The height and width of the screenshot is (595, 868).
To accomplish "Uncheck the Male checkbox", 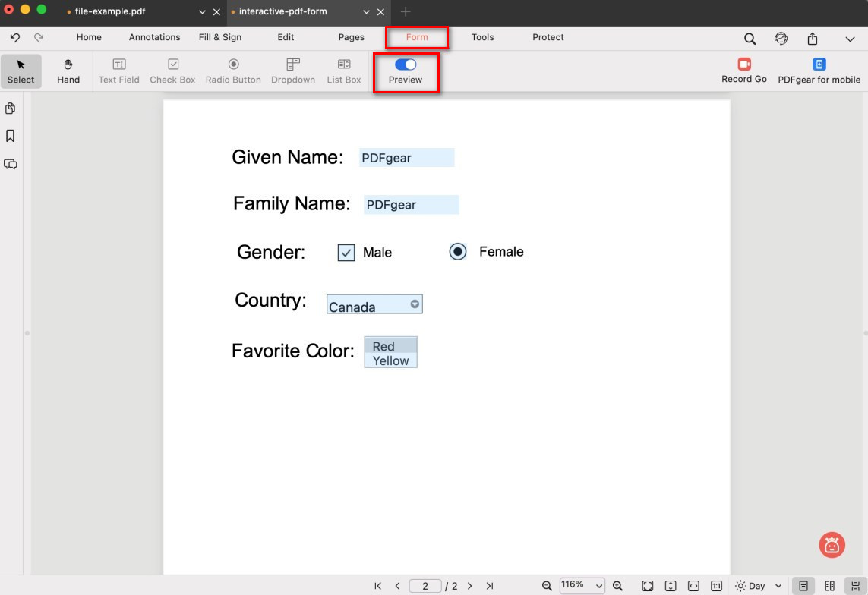I will click(x=346, y=253).
